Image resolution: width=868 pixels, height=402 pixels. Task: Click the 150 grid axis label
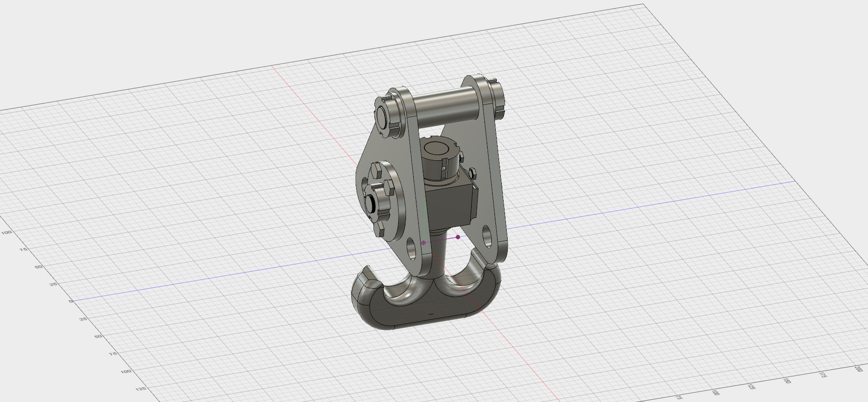pos(787,381)
